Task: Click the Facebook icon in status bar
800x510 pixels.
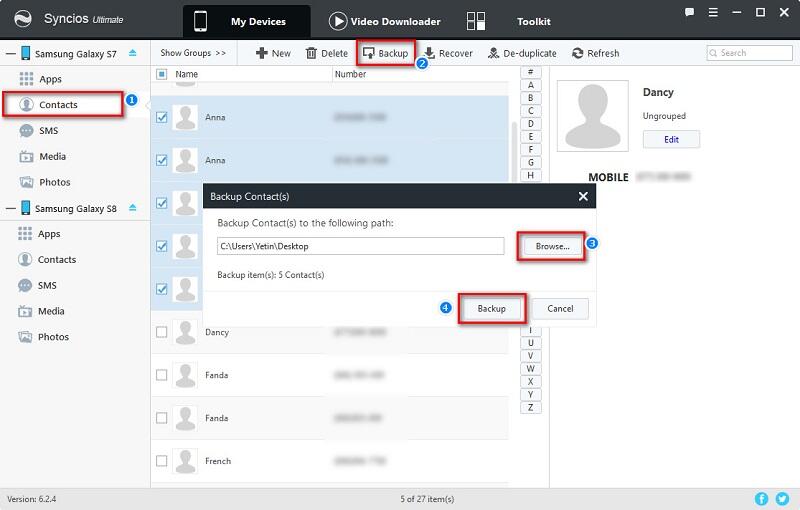Action: pyautogui.click(x=762, y=498)
